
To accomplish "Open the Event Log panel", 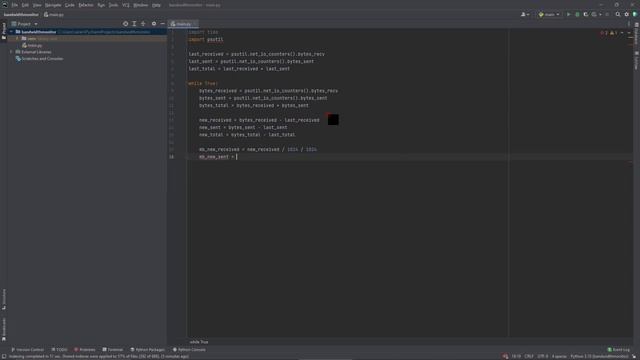I will pyautogui.click(x=619, y=350).
